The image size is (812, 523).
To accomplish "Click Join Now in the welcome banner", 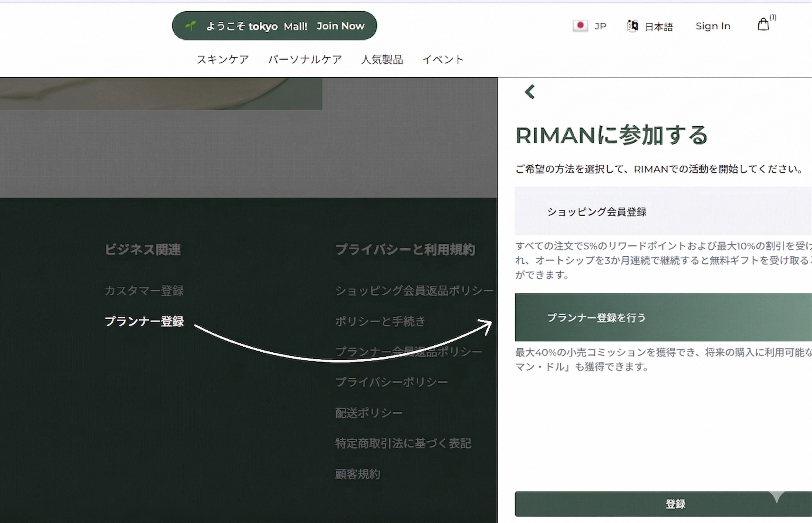I will (340, 26).
